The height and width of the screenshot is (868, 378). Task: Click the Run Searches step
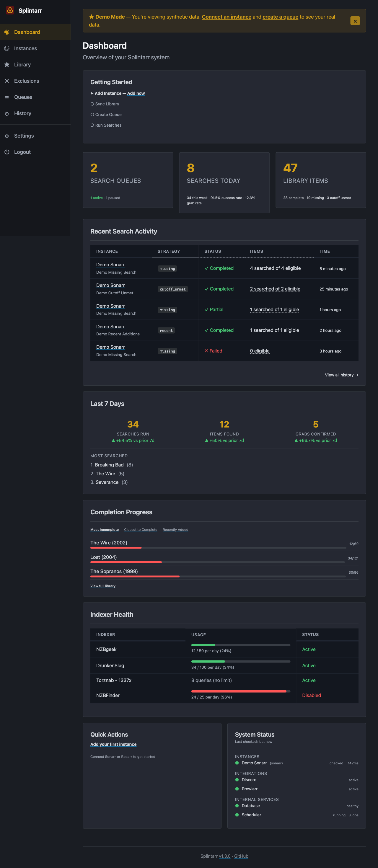(x=106, y=125)
